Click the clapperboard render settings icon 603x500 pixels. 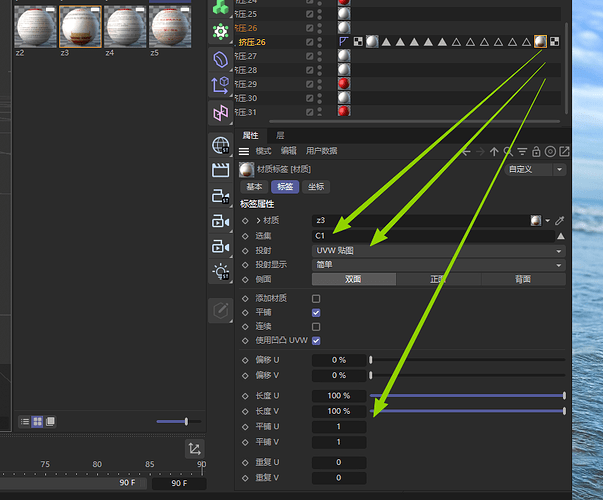tap(221, 171)
